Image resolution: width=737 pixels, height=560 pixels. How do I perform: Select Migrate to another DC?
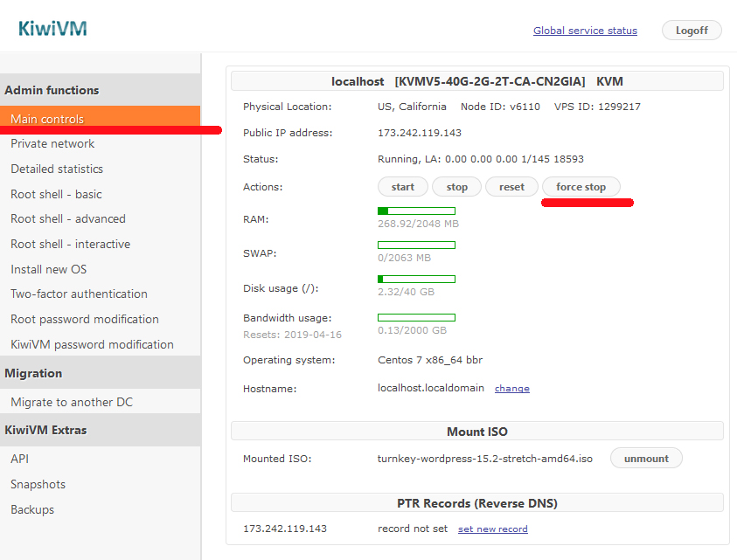72,402
